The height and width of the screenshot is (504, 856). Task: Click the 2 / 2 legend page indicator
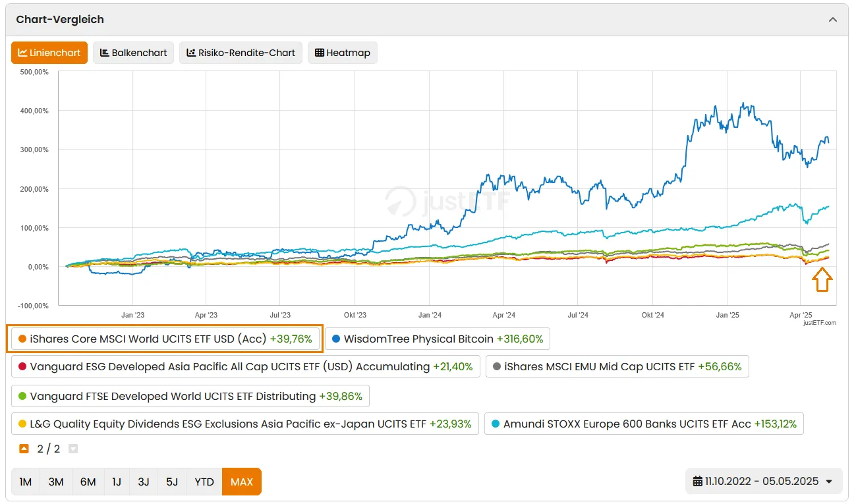[49, 449]
